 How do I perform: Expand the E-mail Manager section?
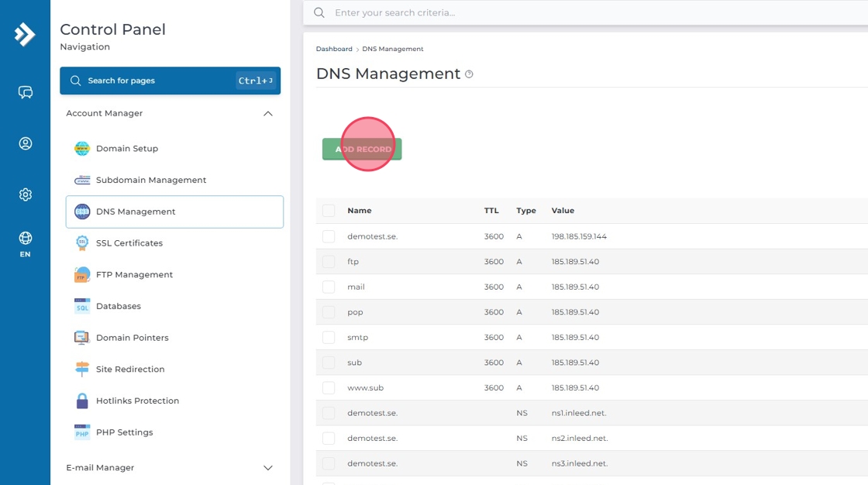point(268,468)
